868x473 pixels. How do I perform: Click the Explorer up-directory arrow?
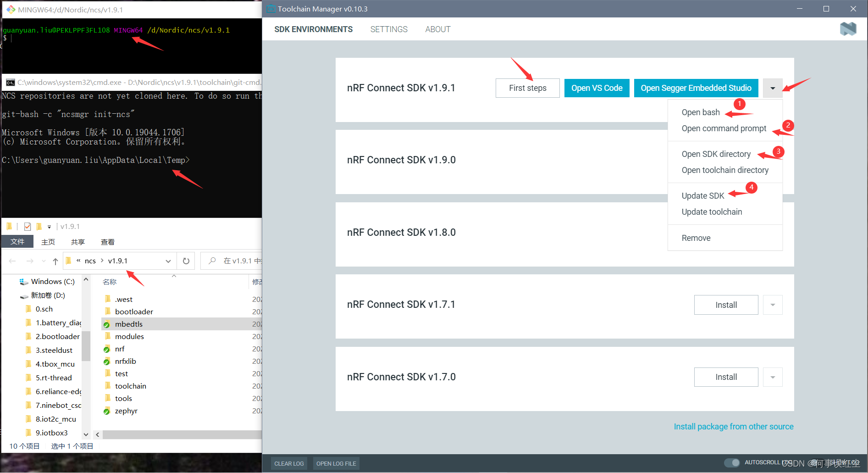coord(55,261)
